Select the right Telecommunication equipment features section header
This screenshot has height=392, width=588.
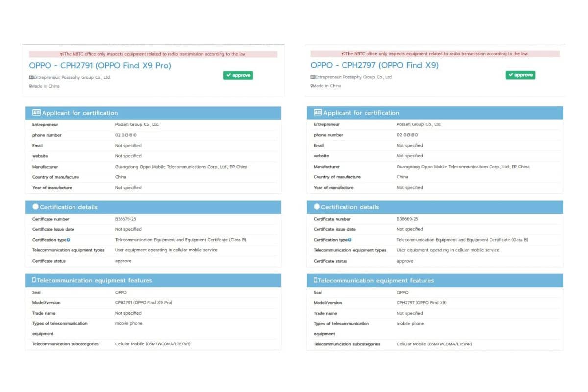click(x=435, y=280)
